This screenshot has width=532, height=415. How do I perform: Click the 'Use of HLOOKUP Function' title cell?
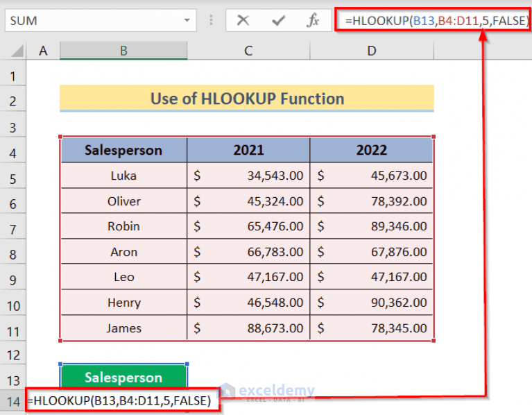(247, 99)
